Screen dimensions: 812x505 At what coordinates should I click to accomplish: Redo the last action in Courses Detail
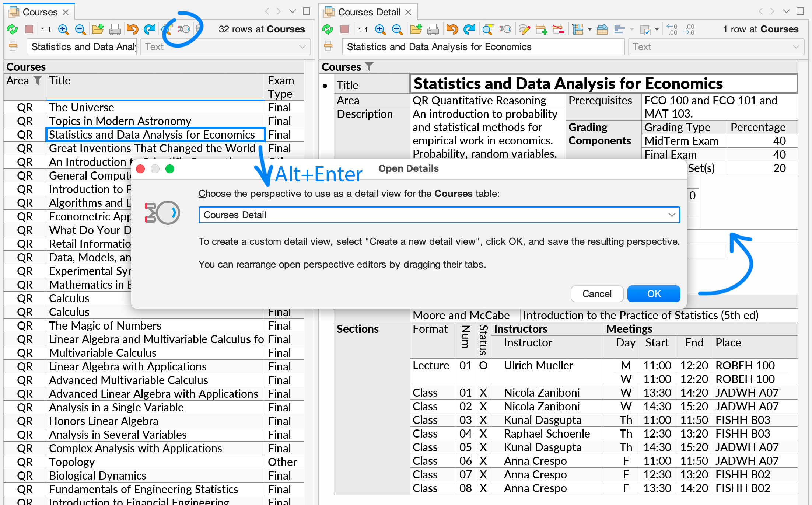tap(469, 29)
